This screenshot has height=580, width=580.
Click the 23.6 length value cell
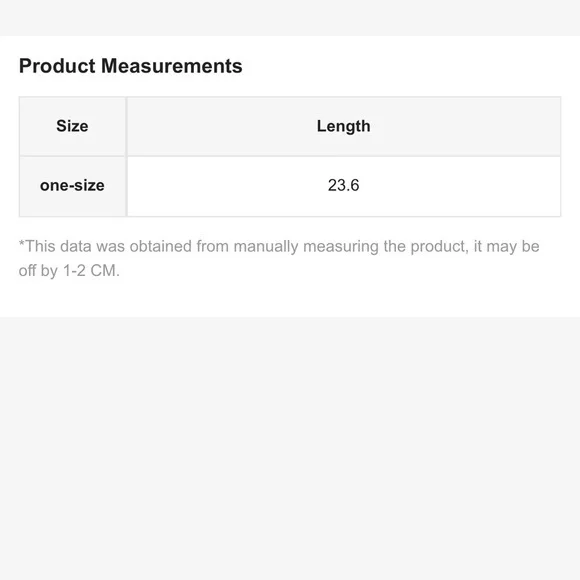click(x=344, y=186)
